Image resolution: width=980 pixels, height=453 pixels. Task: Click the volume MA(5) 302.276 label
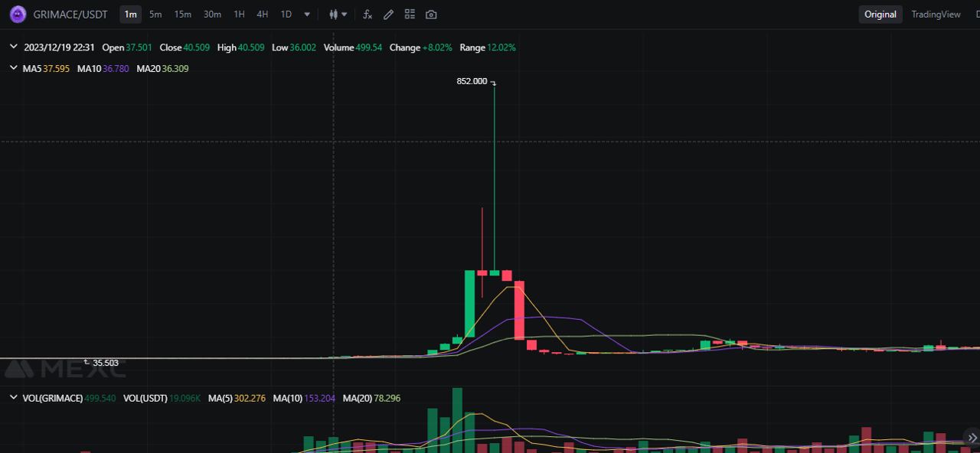pyautogui.click(x=237, y=399)
